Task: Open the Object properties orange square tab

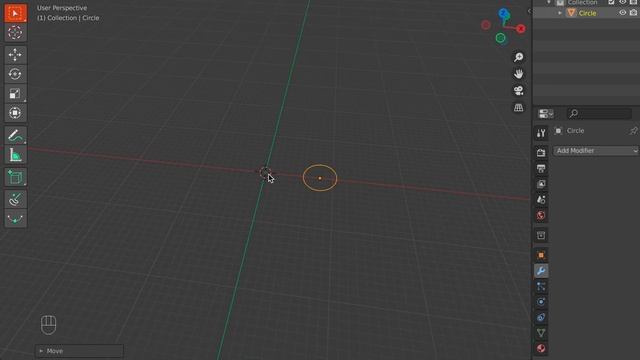Action: click(x=541, y=256)
